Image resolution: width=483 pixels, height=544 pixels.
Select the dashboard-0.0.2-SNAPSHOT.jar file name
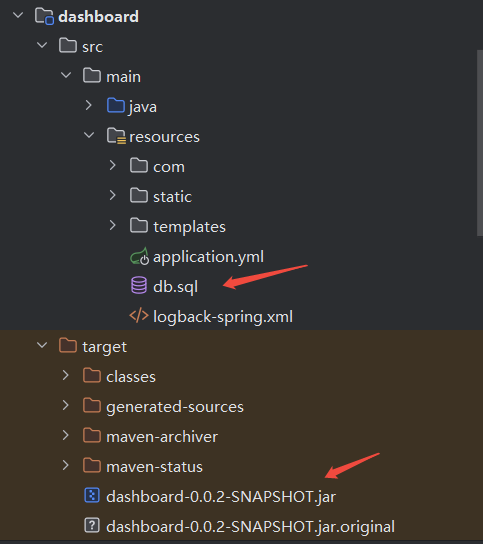pos(221,497)
